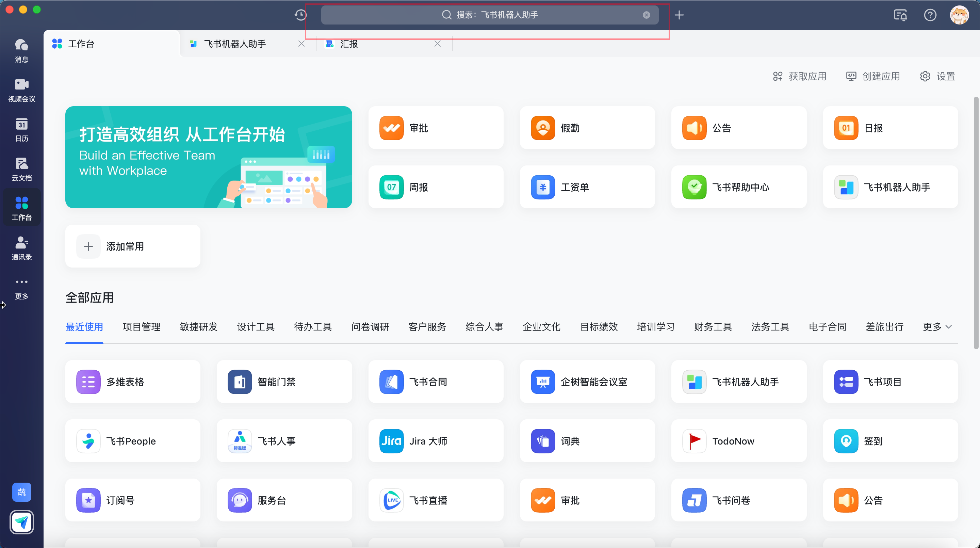
Task: Open the 假勤 attendance app
Action: pyautogui.click(x=587, y=128)
